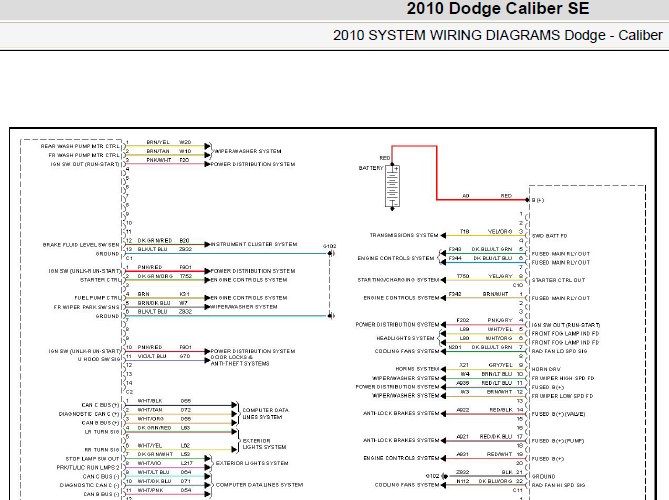Click the "BRN/YEL" wire color label
The height and width of the screenshot is (500, 669).
pos(158,142)
